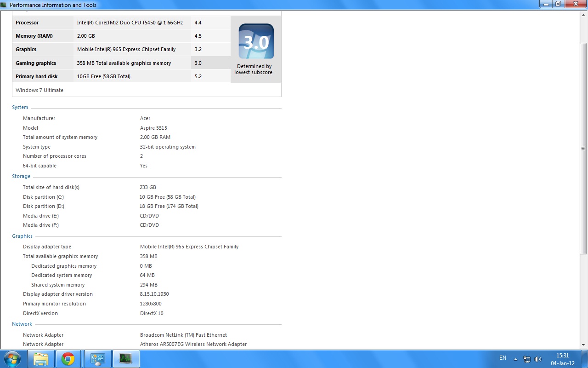Select the Memory (RAM) row label
This screenshot has height=368, width=588.
coord(34,36)
